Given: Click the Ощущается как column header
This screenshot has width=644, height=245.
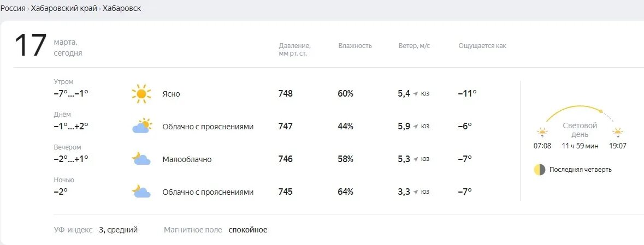Looking at the screenshot, I should tap(482, 45).
